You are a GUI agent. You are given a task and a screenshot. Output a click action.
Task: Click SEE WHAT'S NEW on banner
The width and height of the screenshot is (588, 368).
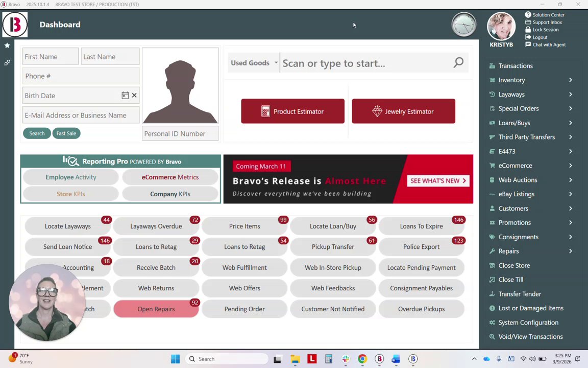tap(438, 180)
